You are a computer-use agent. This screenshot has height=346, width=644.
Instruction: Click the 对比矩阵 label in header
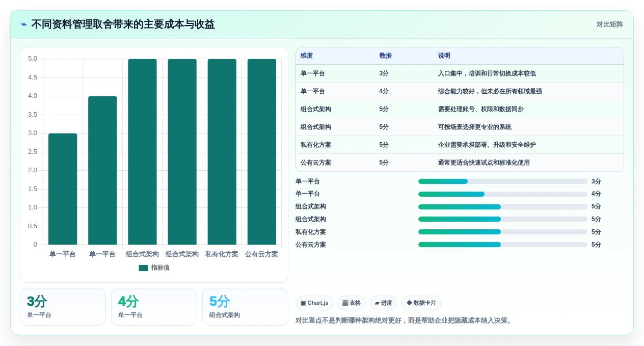[610, 24]
